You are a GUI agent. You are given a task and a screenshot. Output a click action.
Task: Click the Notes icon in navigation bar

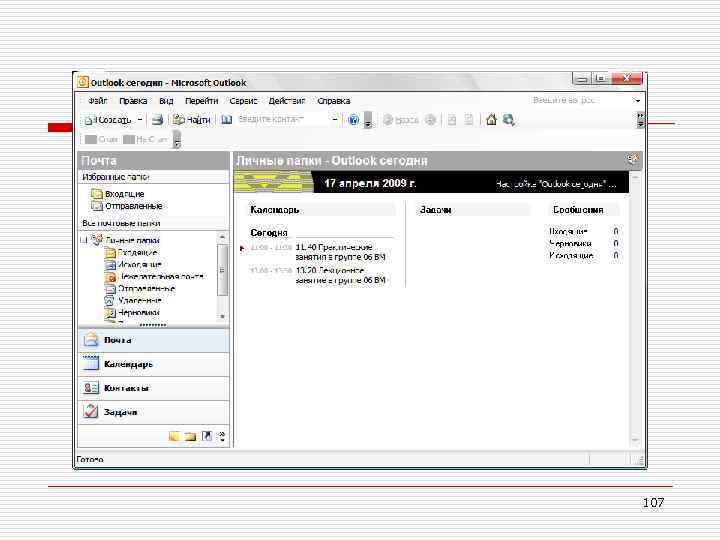click(174, 436)
